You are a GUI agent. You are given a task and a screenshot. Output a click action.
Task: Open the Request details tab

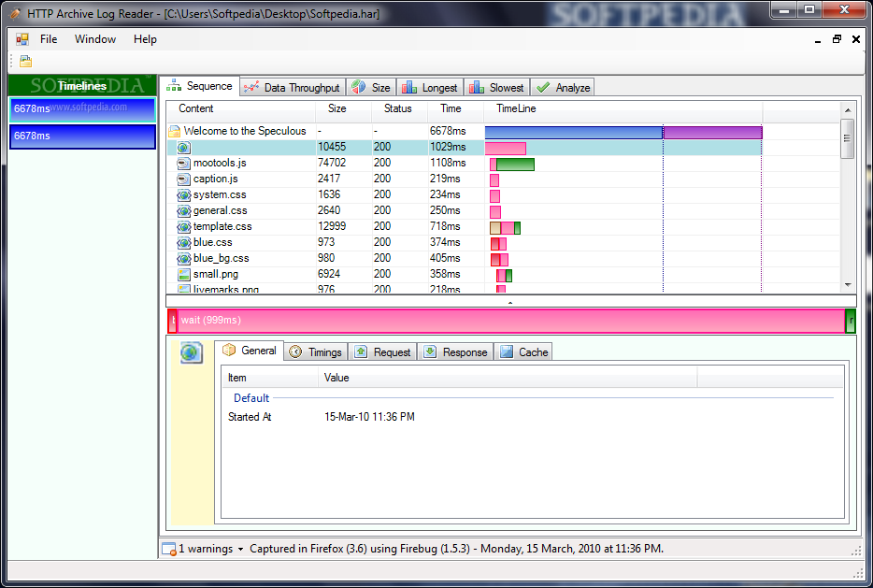(382, 351)
